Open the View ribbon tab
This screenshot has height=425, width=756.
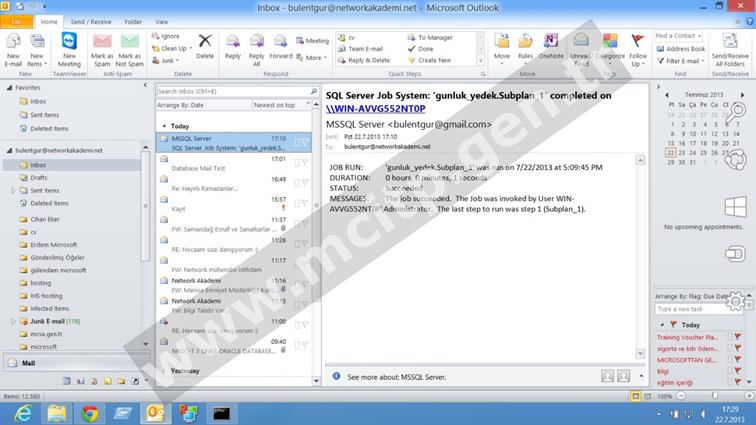coord(162,22)
